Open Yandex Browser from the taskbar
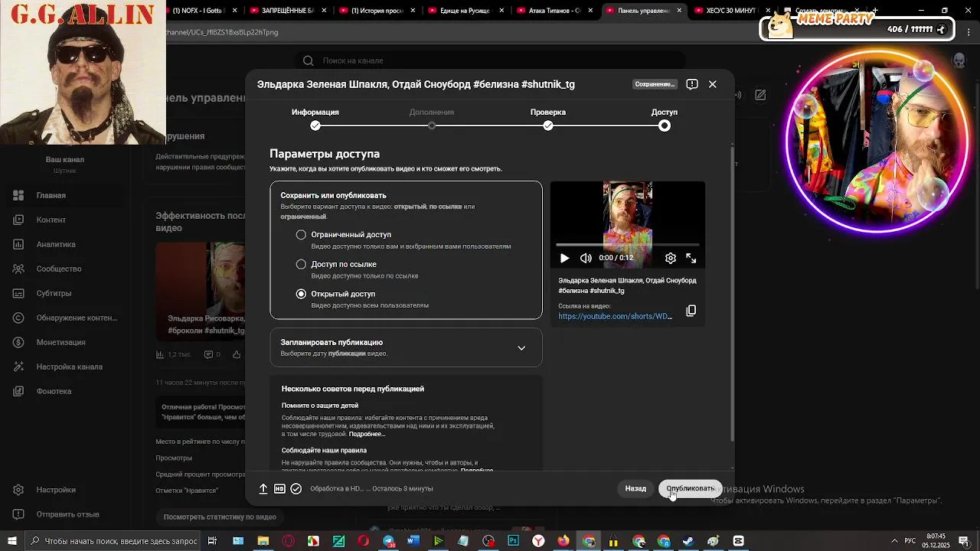This screenshot has height=551, width=980. click(x=539, y=541)
